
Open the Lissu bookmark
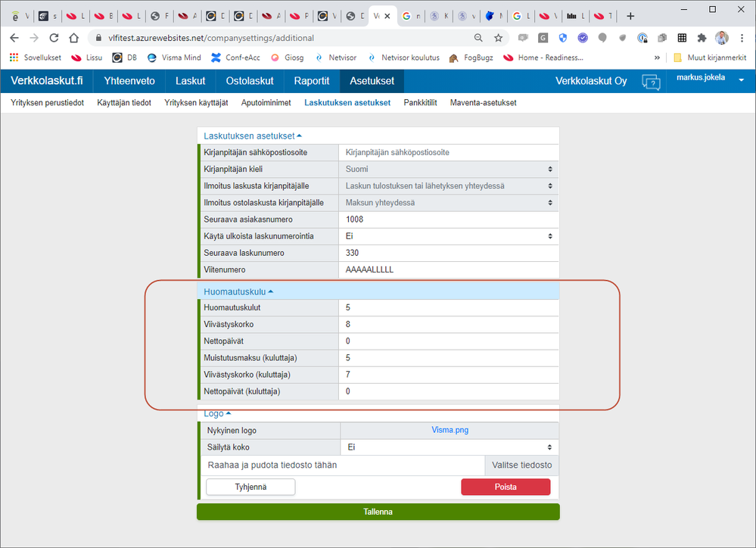87,58
